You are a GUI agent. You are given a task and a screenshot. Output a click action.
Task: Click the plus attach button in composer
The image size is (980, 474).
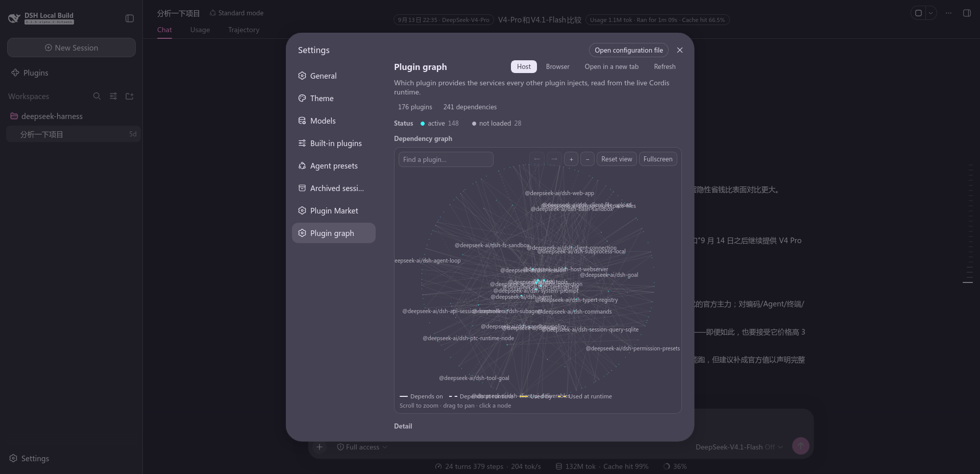point(320,447)
